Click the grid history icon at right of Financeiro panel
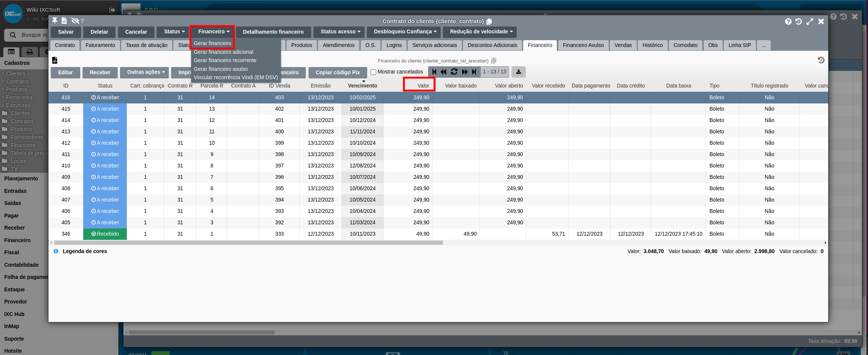This screenshot has width=868, height=355. (821, 60)
